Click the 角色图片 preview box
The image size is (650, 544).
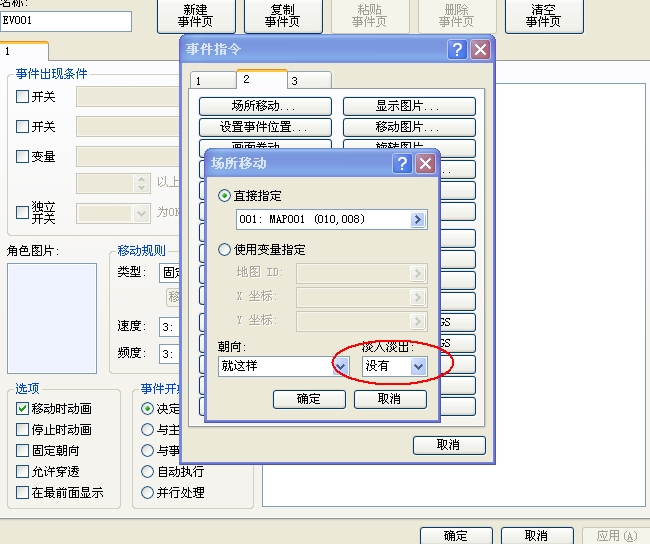(52, 318)
